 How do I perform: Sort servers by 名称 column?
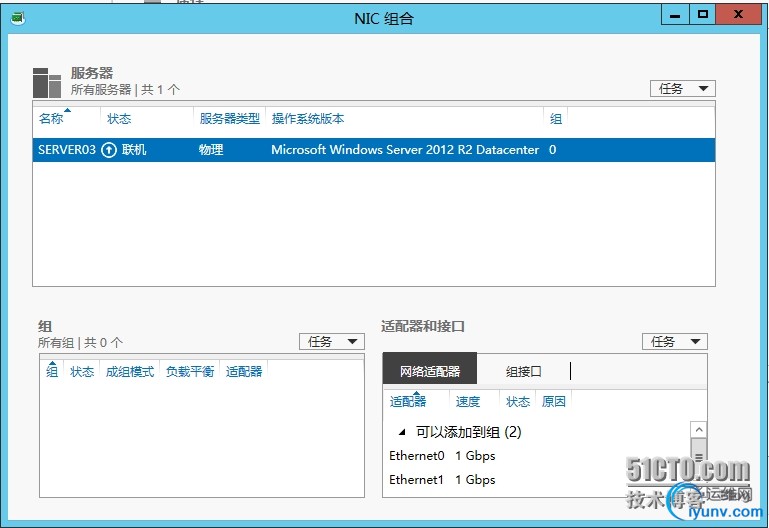pyautogui.click(x=51, y=119)
